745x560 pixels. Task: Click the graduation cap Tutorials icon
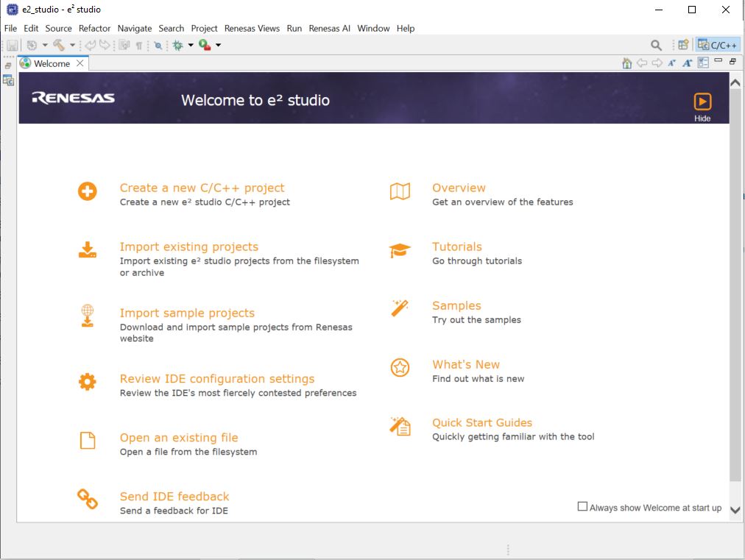(x=400, y=250)
